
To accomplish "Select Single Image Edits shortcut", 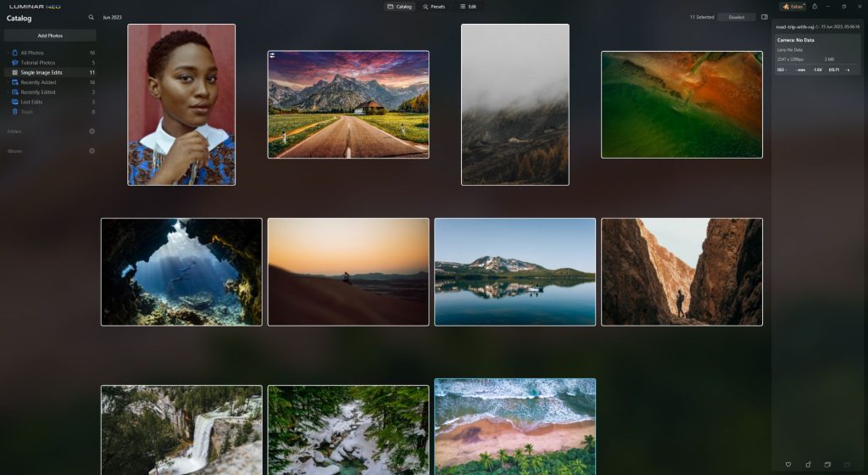I will pos(50,73).
